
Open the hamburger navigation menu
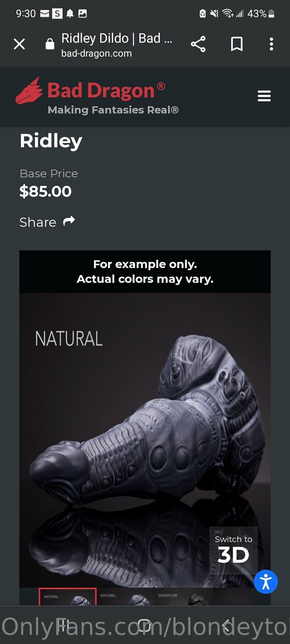pos(264,96)
